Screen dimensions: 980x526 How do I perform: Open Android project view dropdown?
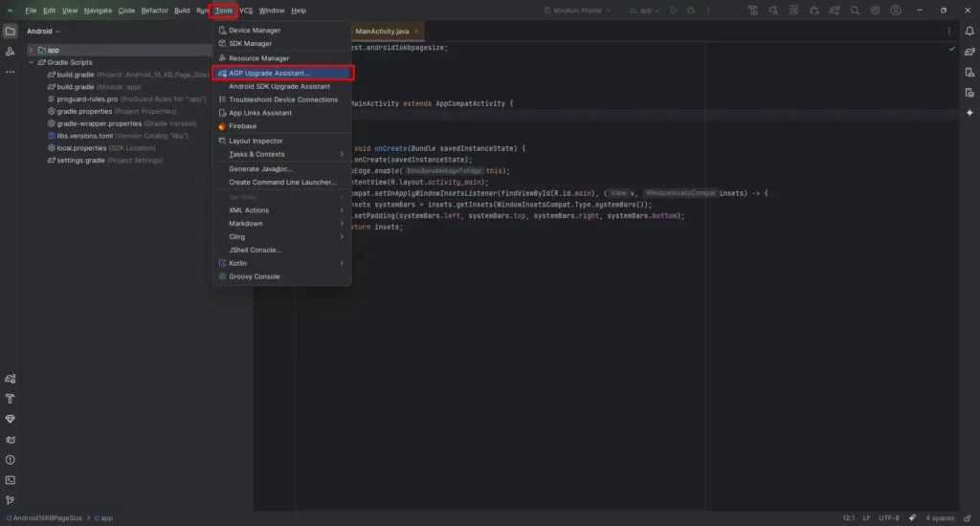point(43,32)
